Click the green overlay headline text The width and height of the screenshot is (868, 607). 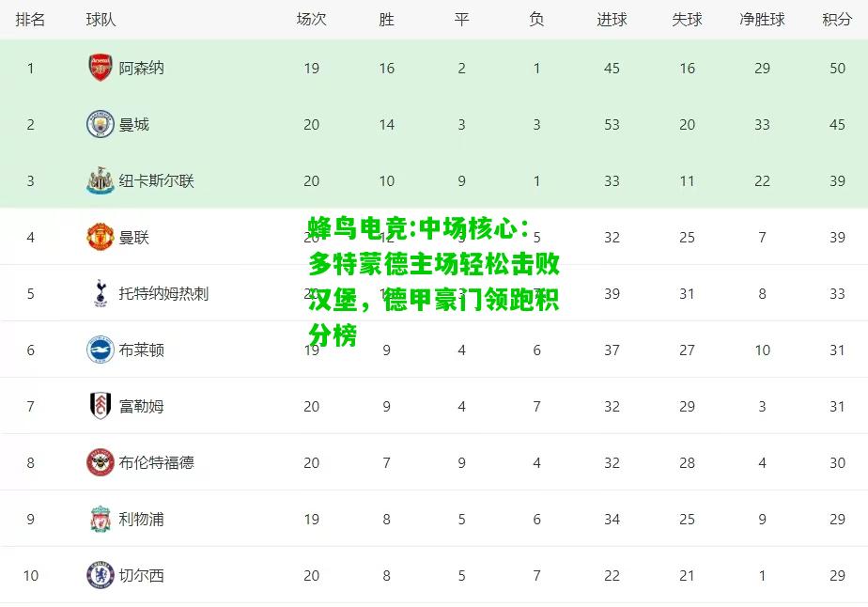[x=433, y=281]
